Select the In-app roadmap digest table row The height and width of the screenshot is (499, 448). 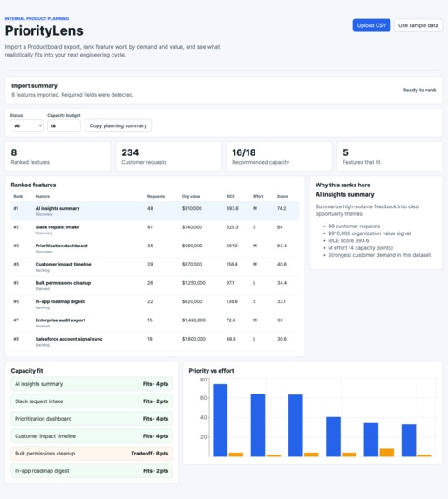155,304
